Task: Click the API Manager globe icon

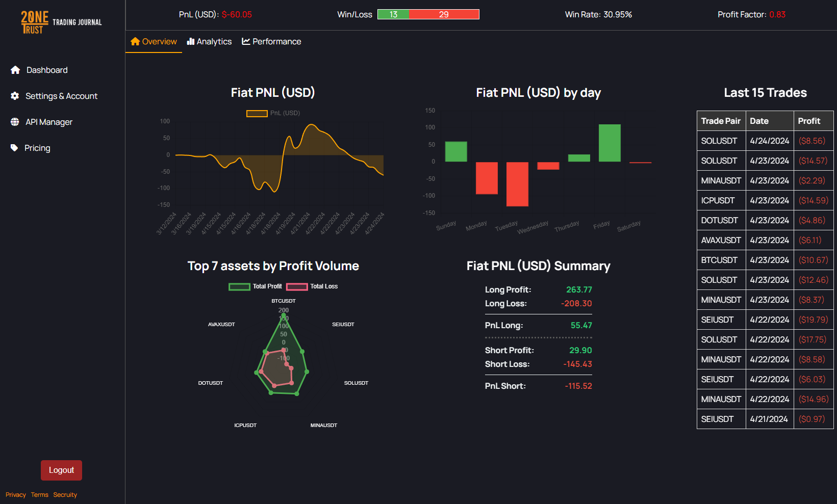Action: [x=15, y=122]
